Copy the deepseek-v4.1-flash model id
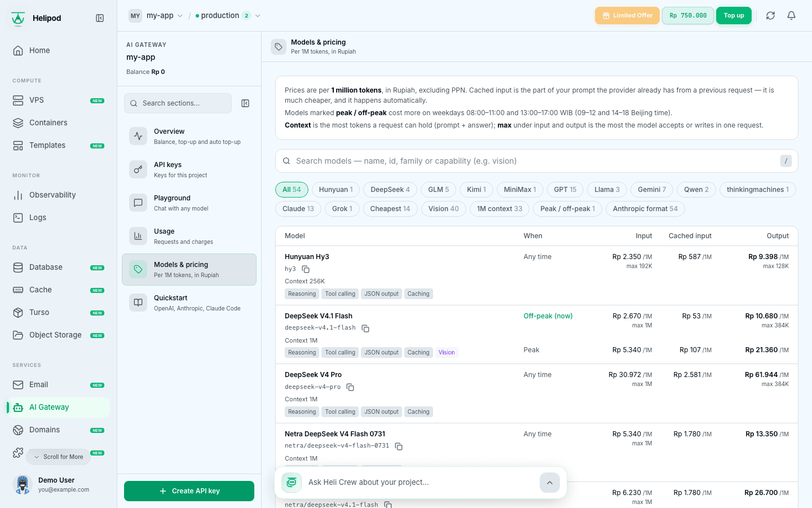This screenshot has height=508, width=812. click(365, 328)
